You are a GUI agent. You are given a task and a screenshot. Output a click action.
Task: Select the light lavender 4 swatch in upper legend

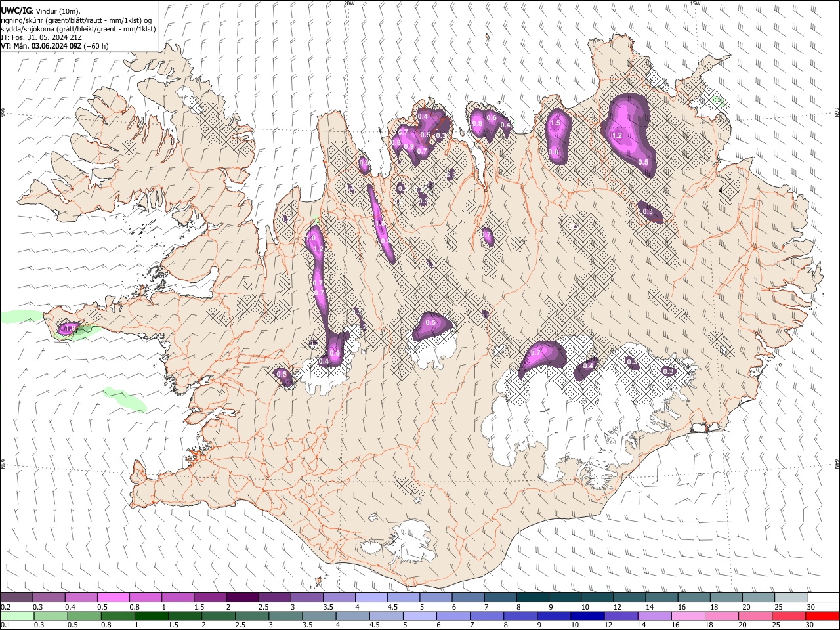[371, 598]
